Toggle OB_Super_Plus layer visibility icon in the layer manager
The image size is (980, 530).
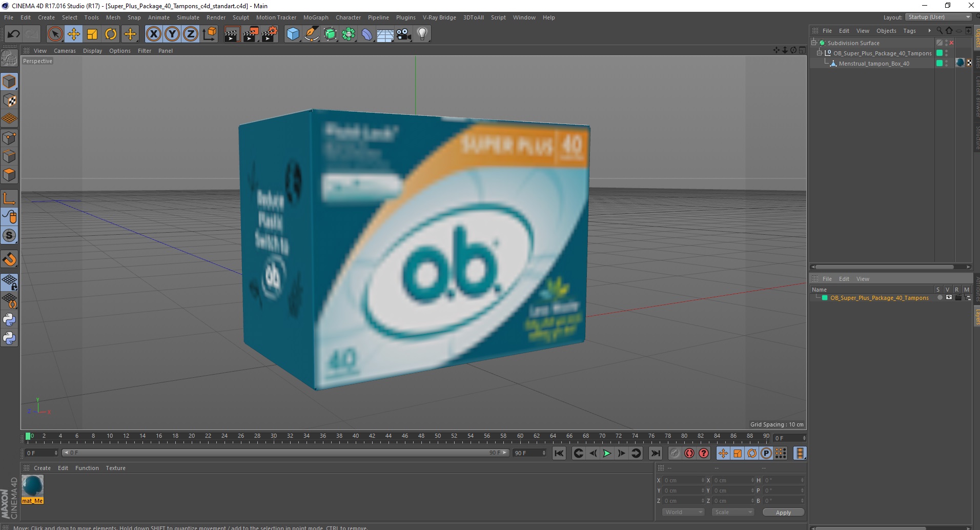949,298
